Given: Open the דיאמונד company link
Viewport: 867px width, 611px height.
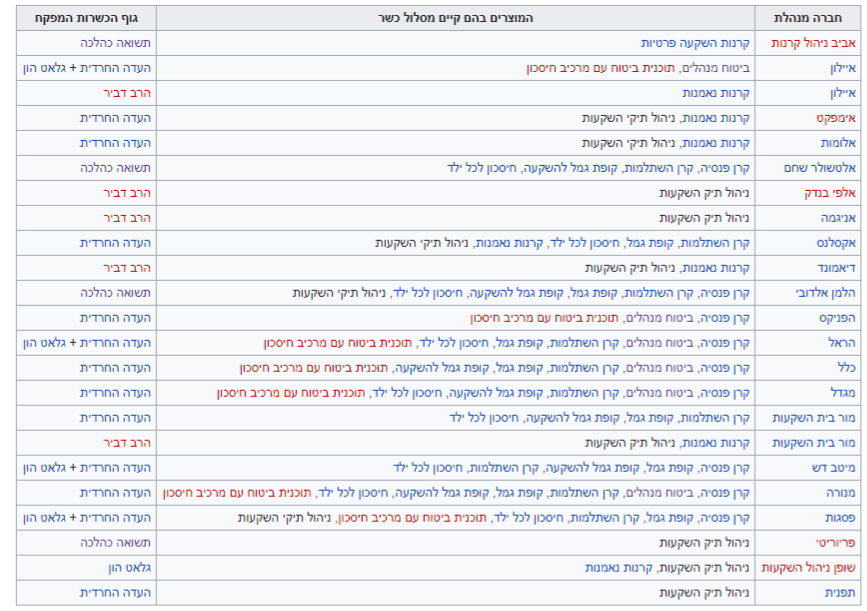Looking at the screenshot, I should pyautogui.click(x=837, y=268).
